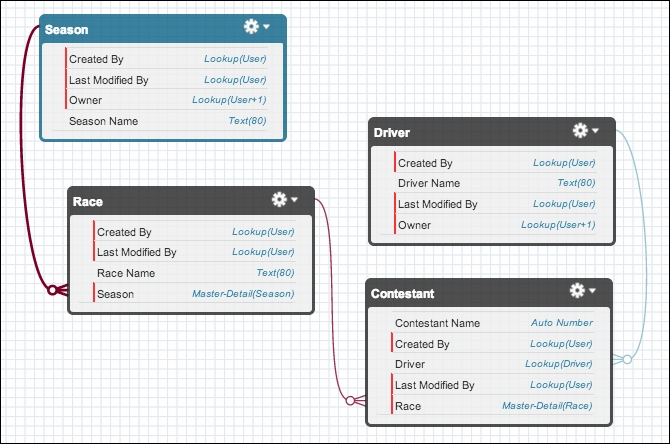Viewport: 670px width, 444px height.
Task: Click Auto Number field type
Action: tap(562, 323)
